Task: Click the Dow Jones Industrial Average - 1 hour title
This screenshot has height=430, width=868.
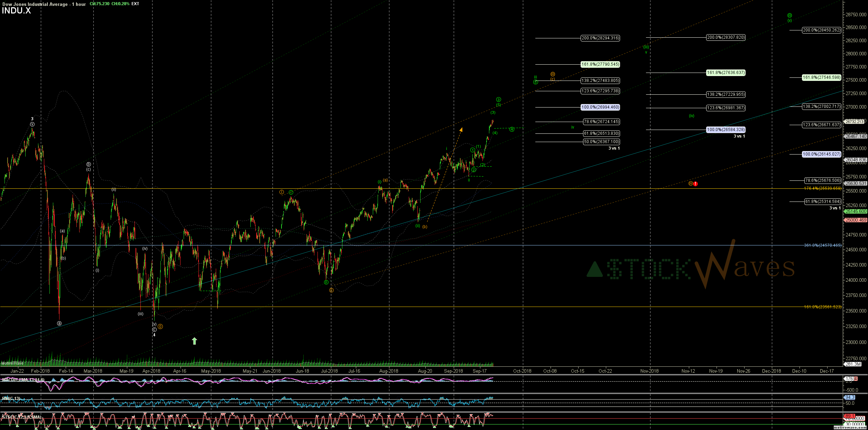Action: pyautogui.click(x=44, y=4)
